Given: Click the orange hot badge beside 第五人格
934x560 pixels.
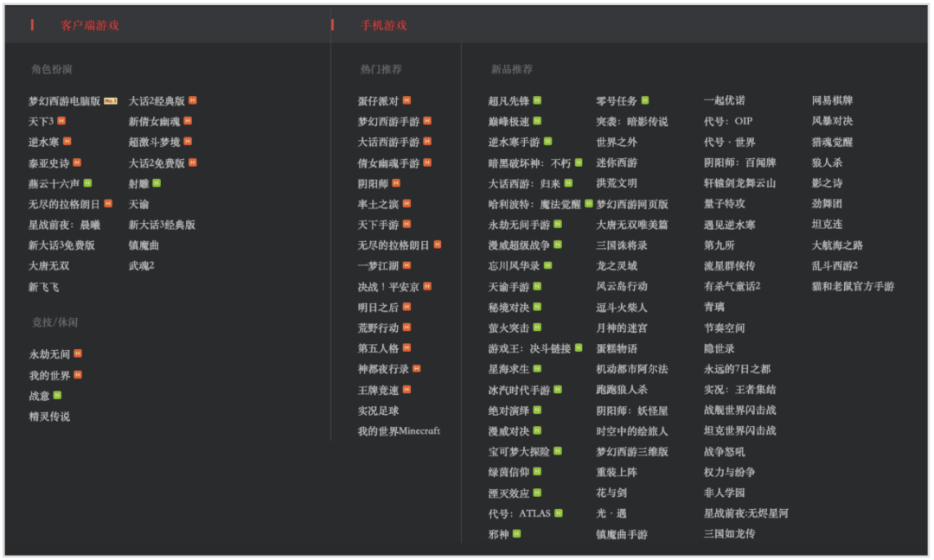Looking at the screenshot, I should 406,348.
